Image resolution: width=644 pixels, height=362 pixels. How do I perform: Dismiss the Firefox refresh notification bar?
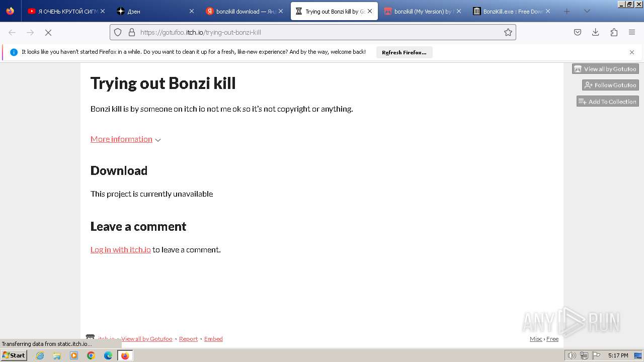click(632, 52)
